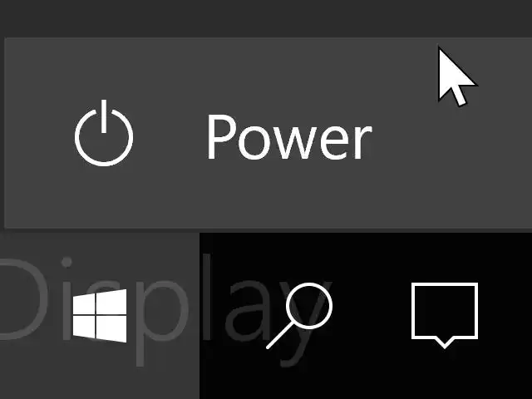Image resolution: width=532 pixels, height=399 pixels.
Task: Click the Power circle symbol beside label
Action: [x=104, y=133]
